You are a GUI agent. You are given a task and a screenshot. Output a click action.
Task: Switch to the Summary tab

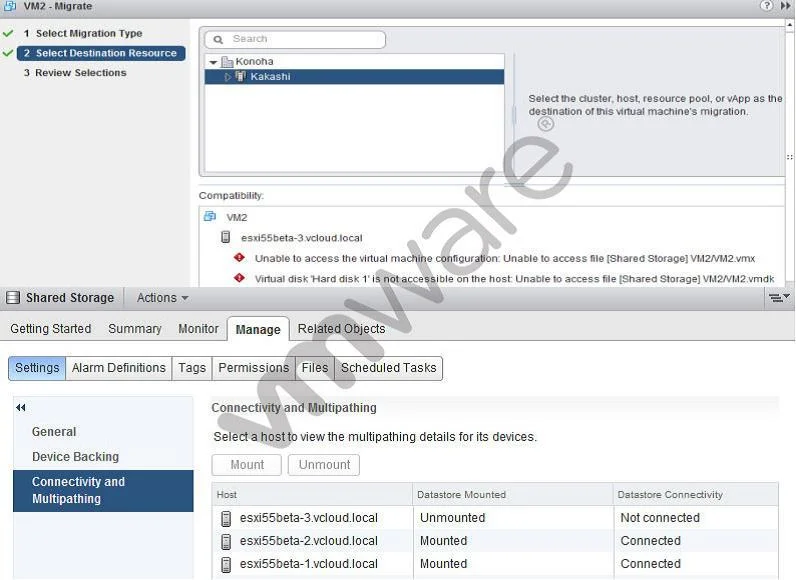(135, 329)
